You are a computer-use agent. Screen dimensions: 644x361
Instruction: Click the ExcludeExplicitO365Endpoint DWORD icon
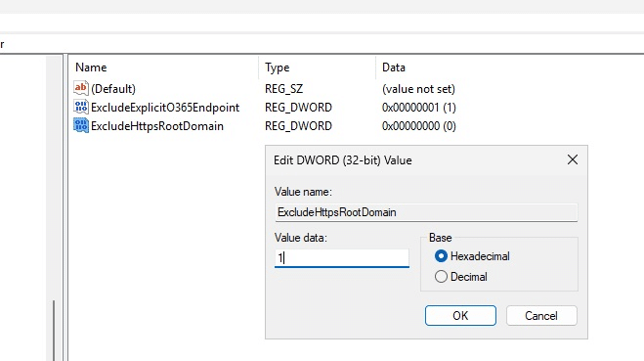pyautogui.click(x=81, y=107)
